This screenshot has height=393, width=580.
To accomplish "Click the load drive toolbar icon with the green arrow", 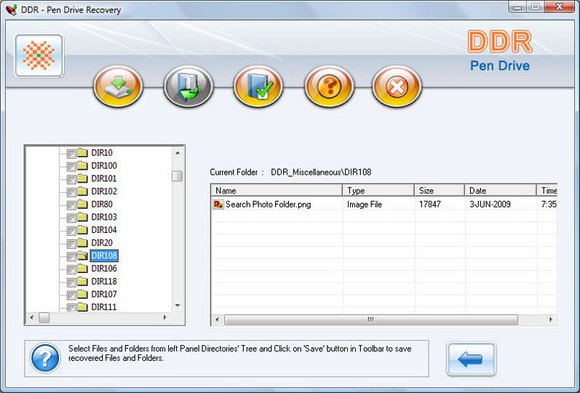I will coord(118,87).
